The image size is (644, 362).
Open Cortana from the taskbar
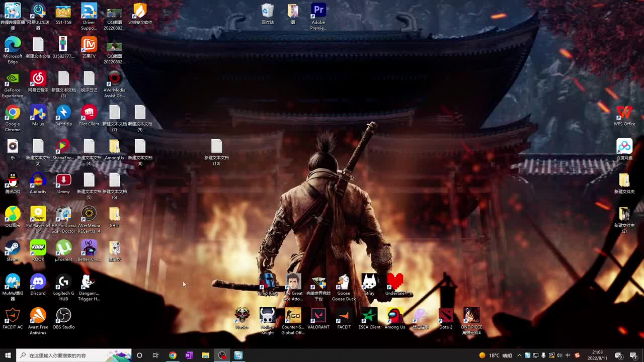[x=139, y=355]
